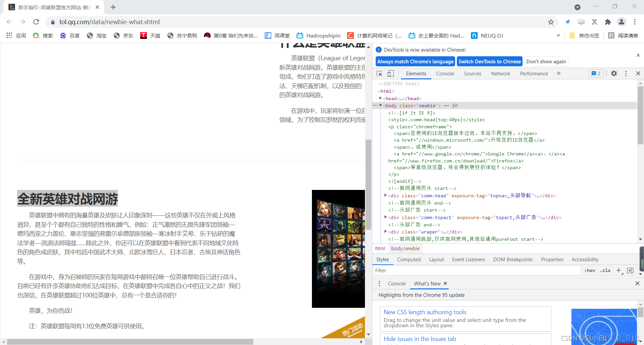Image resolution: width=644 pixels, height=345 pixels.
Task: Open Chrome's three-dot menu
Action: pos(635,22)
